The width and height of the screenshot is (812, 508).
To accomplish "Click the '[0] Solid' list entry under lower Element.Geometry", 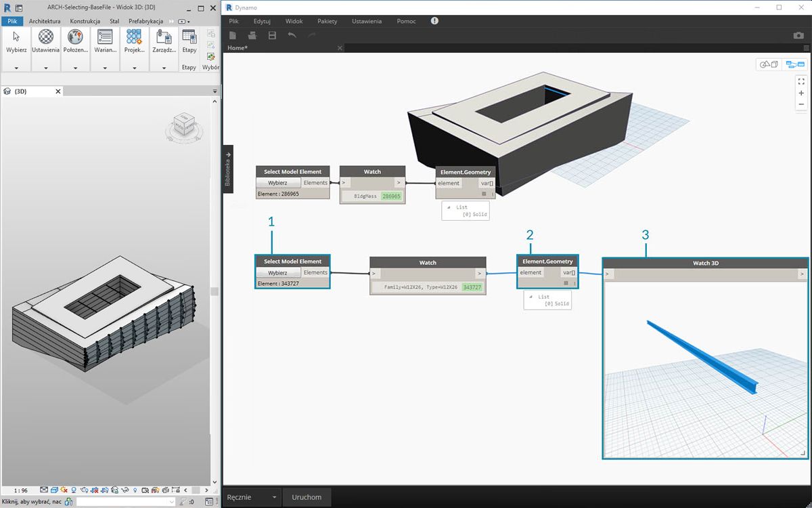I will pyautogui.click(x=557, y=303).
